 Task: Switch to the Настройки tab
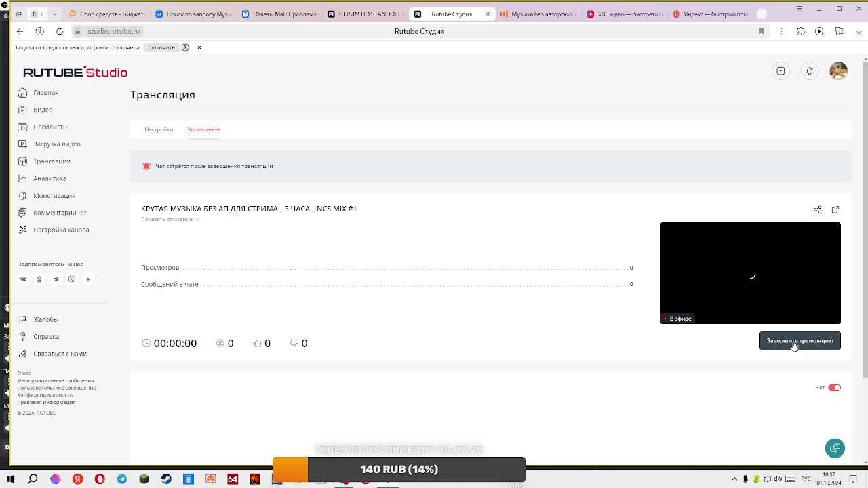[x=159, y=129]
